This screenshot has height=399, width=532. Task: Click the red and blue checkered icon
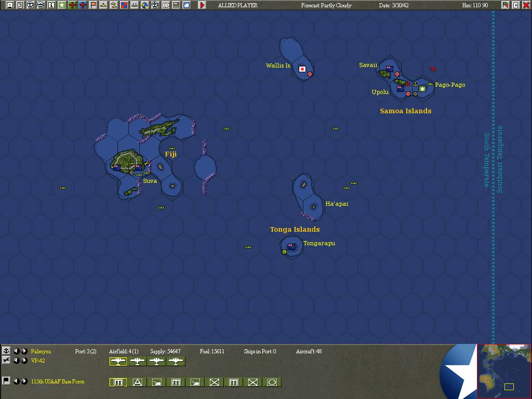click(x=124, y=5)
